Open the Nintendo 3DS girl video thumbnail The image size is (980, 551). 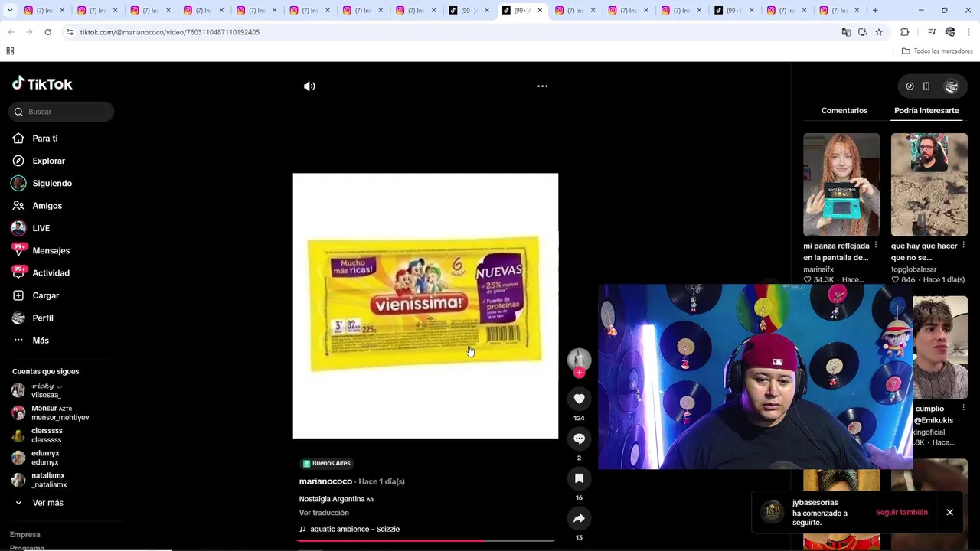click(x=841, y=184)
